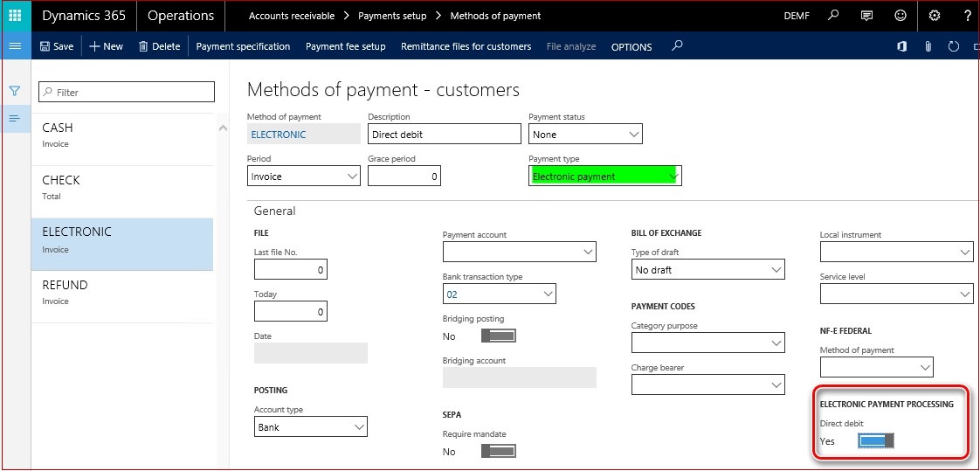Viewport: 980px width, 471px height.
Task: Click the action pane search icon
Action: click(677, 46)
